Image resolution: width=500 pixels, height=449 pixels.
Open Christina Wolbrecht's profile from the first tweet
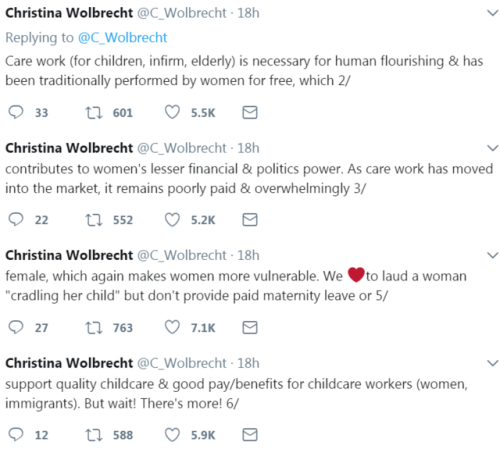[69, 13]
